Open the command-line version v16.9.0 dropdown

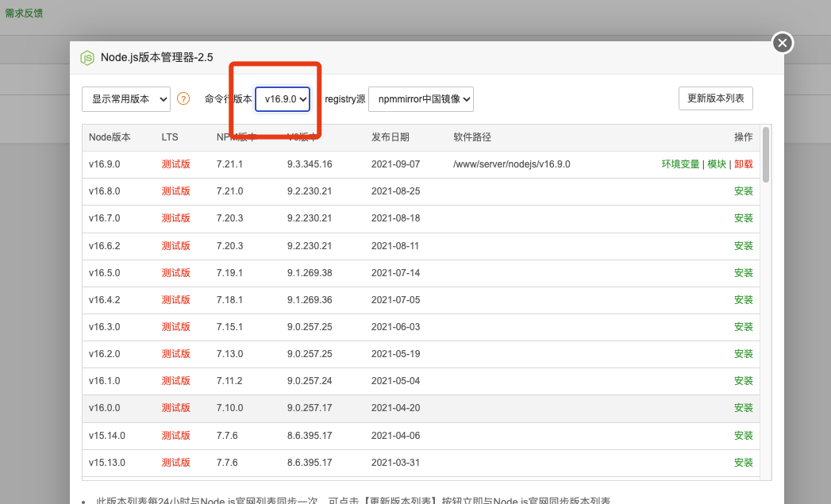283,99
